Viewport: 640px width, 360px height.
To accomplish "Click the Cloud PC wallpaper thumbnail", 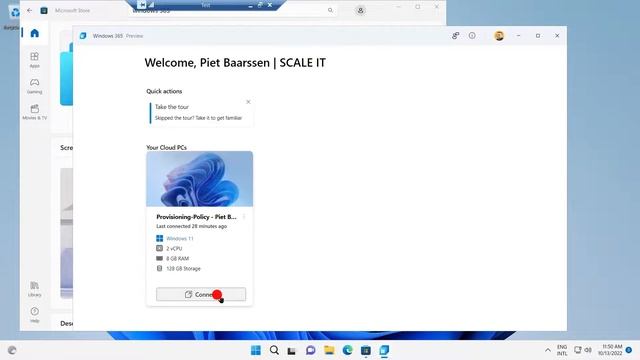I will 200,179.
